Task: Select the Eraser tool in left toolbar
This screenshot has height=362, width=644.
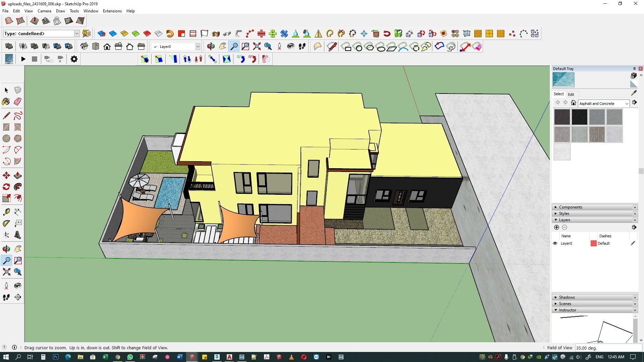Action: point(17,102)
